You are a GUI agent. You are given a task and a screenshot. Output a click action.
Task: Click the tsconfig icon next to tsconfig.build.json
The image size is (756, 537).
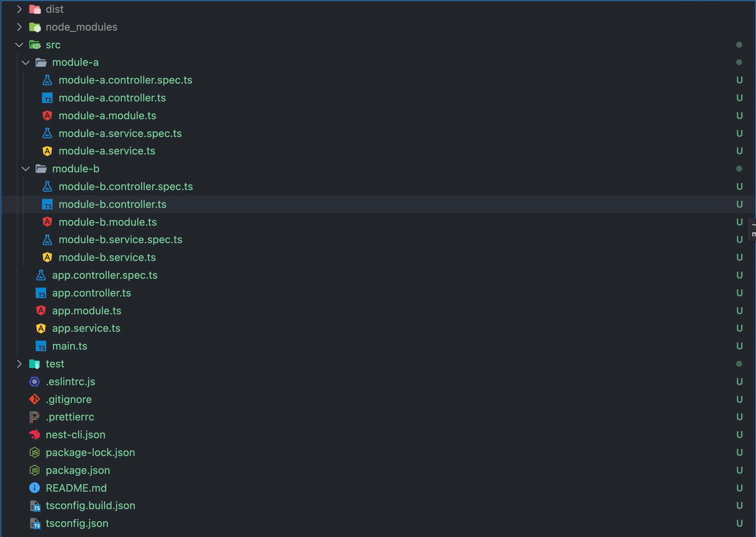click(36, 505)
